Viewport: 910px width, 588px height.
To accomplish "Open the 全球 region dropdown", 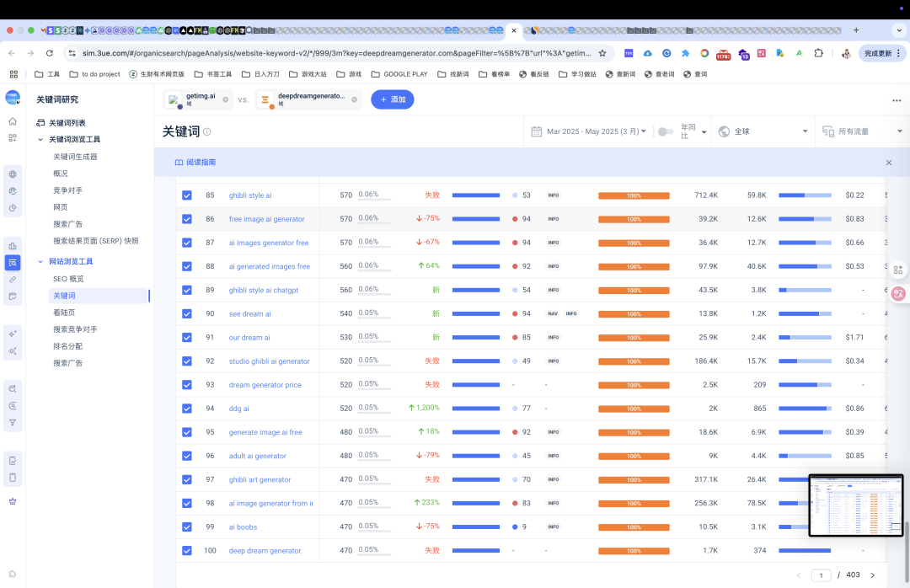I will 763,131.
